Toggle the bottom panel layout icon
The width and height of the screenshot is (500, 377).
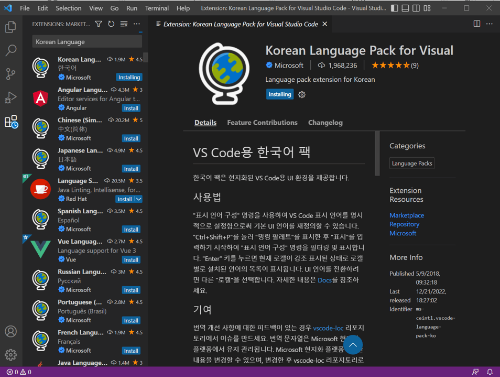click(405, 8)
